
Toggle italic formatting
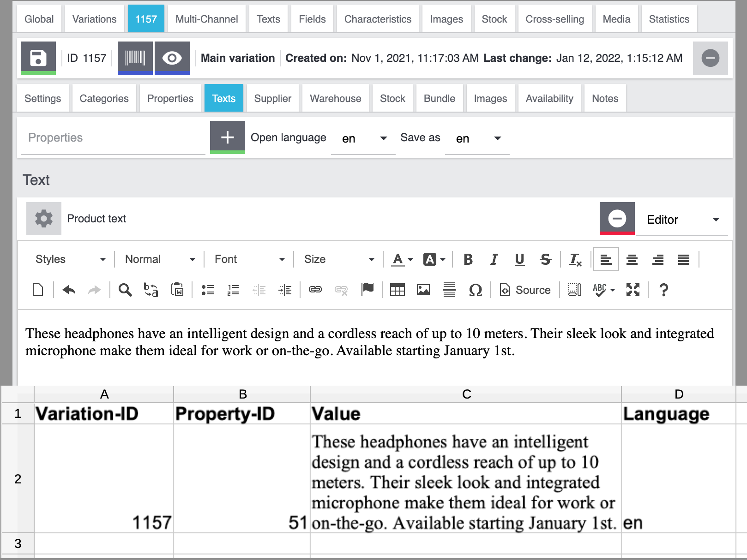pyautogui.click(x=494, y=259)
